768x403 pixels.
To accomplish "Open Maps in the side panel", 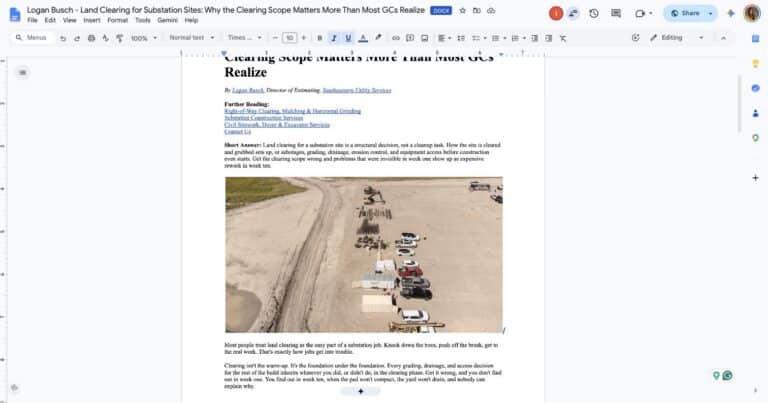I will pyautogui.click(x=755, y=138).
